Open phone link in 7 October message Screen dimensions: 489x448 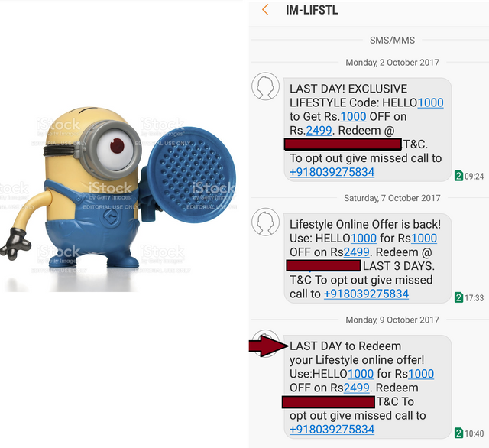[366, 294]
